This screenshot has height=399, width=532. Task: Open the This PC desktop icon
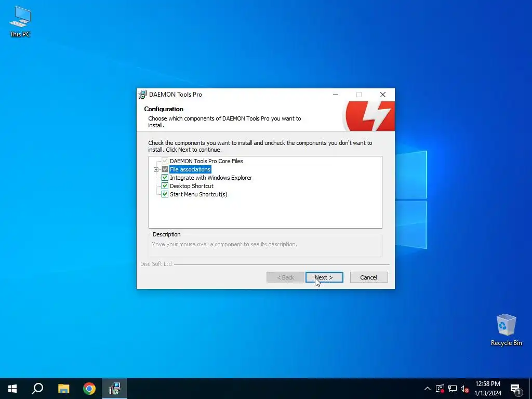tap(20, 21)
